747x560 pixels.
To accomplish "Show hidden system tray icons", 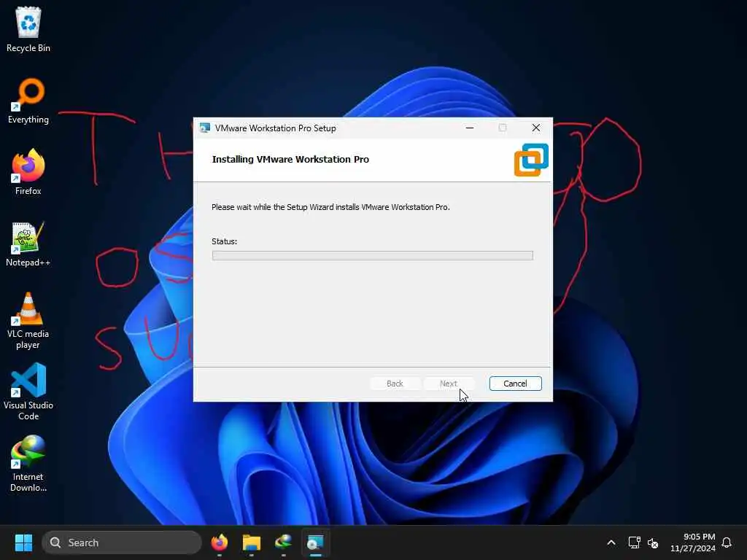I will pos(611,542).
